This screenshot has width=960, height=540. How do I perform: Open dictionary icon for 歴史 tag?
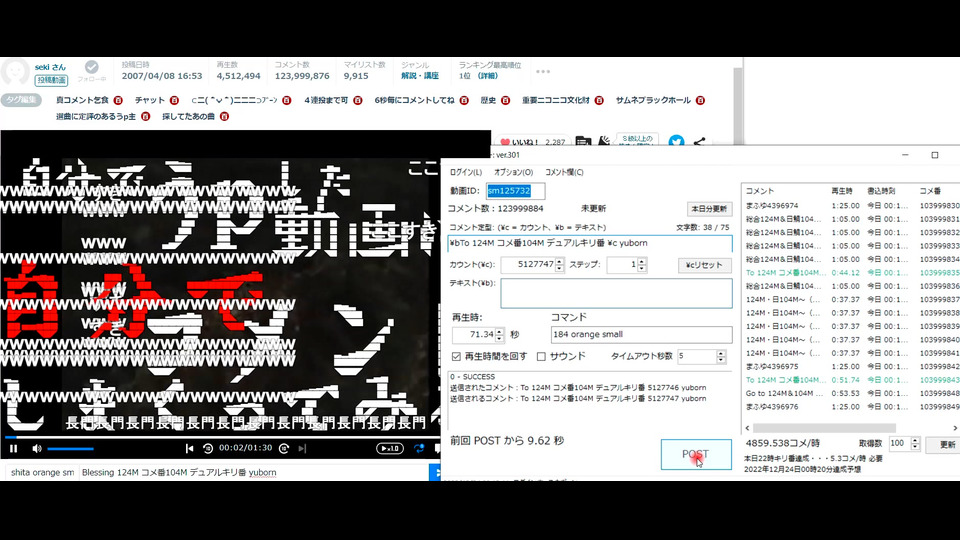505,100
